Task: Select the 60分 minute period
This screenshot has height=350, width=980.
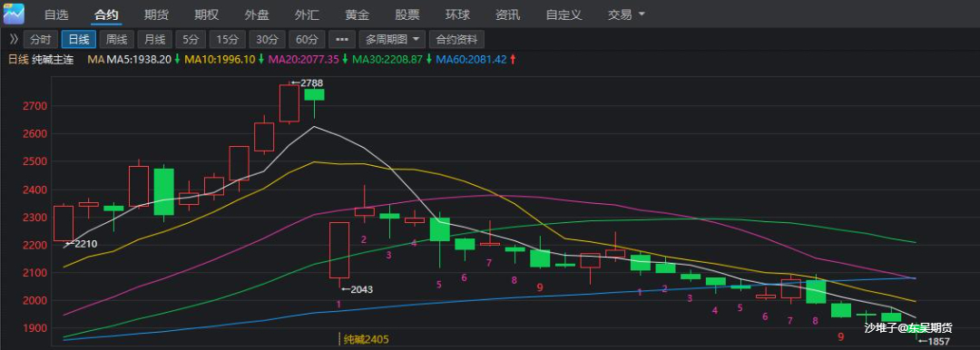Action: coord(307,39)
